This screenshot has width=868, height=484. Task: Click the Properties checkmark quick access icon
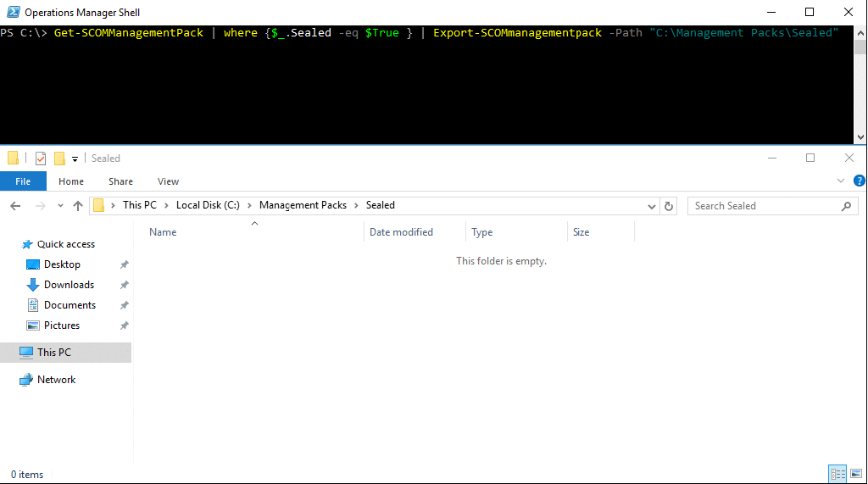pyautogui.click(x=41, y=159)
